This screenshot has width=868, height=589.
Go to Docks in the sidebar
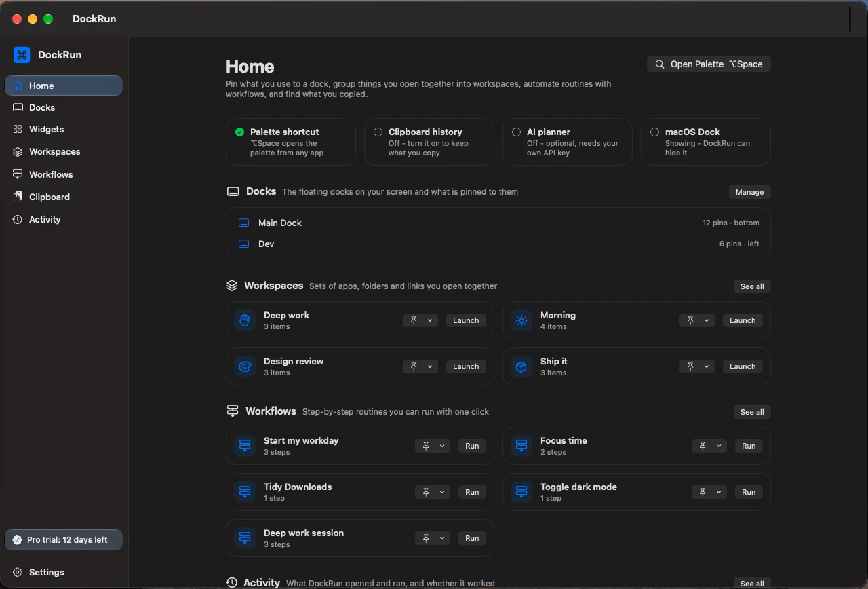coord(64,107)
